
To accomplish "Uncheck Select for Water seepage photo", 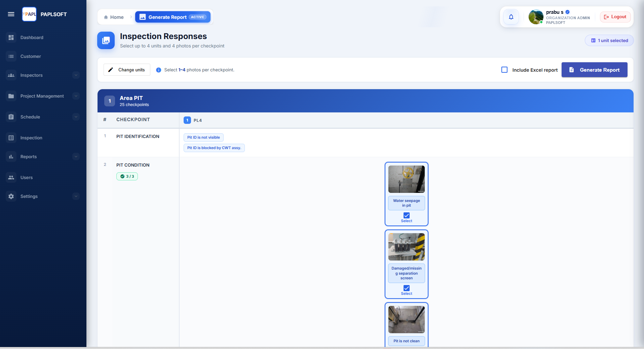I will pos(407,215).
